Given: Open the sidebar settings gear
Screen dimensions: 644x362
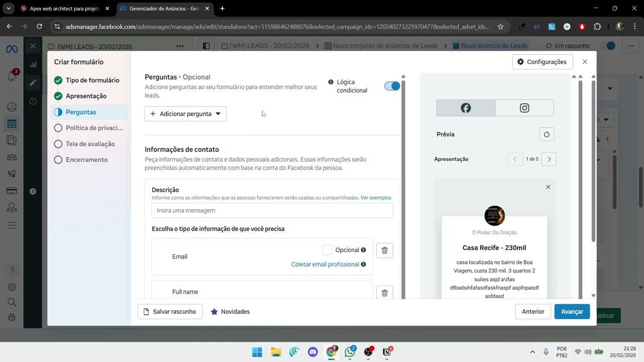Looking at the screenshot, I should pyautogui.click(x=12, y=287).
